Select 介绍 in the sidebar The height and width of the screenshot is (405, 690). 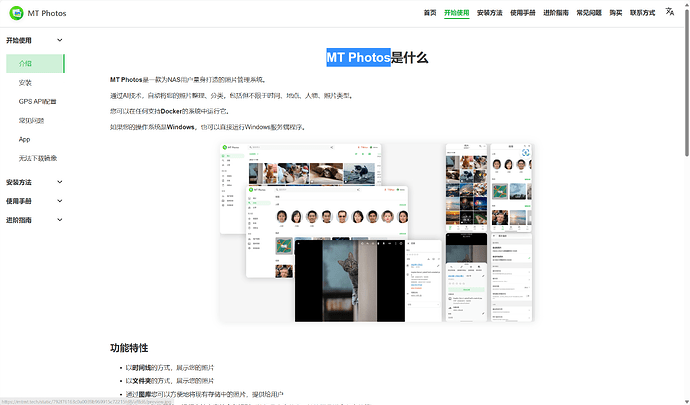coord(35,63)
